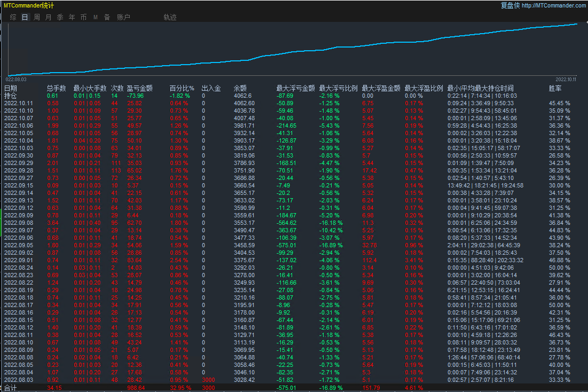This screenshot has width=588, height=392.
Task: Switch to the 综 overview tab
Action: pos(13,17)
